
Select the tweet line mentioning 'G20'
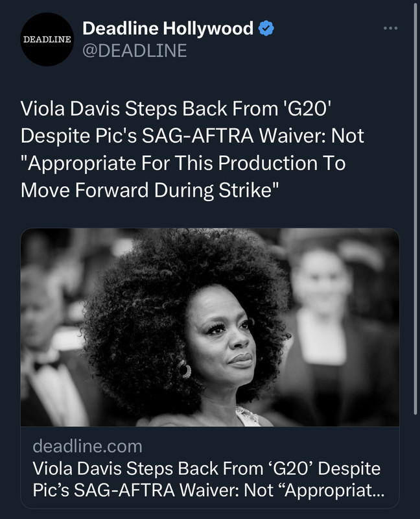[x=176, y=108]
